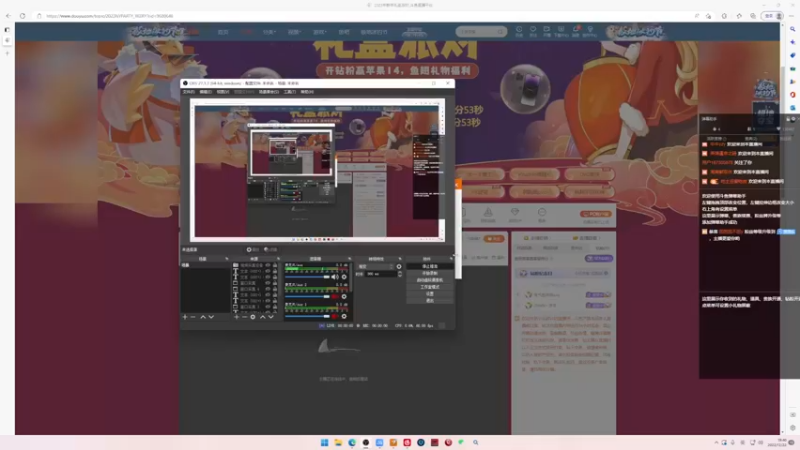Viewport: 800px width, 450px height.
Task: Pop out the 混音器 dock with its header icon
Action: [350, 259]
